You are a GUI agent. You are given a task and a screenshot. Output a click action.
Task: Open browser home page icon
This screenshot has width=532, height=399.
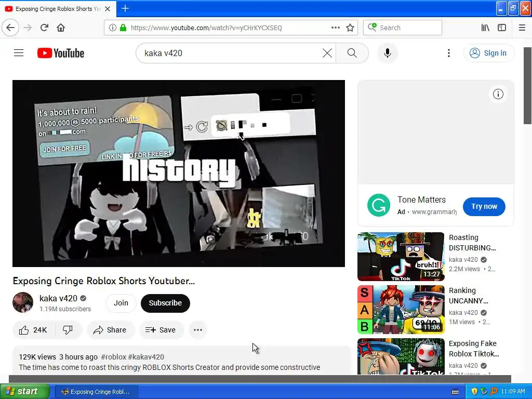point(61,28)
